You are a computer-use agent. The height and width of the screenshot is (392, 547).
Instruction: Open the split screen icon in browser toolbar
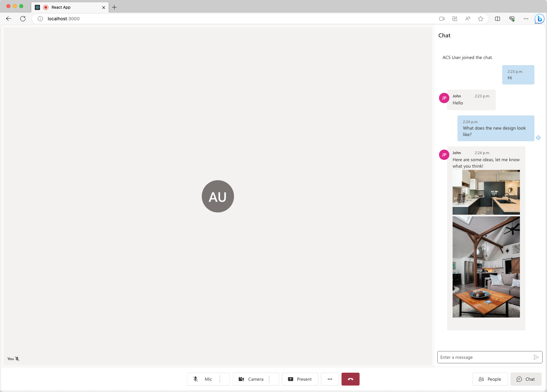point(497,19)
